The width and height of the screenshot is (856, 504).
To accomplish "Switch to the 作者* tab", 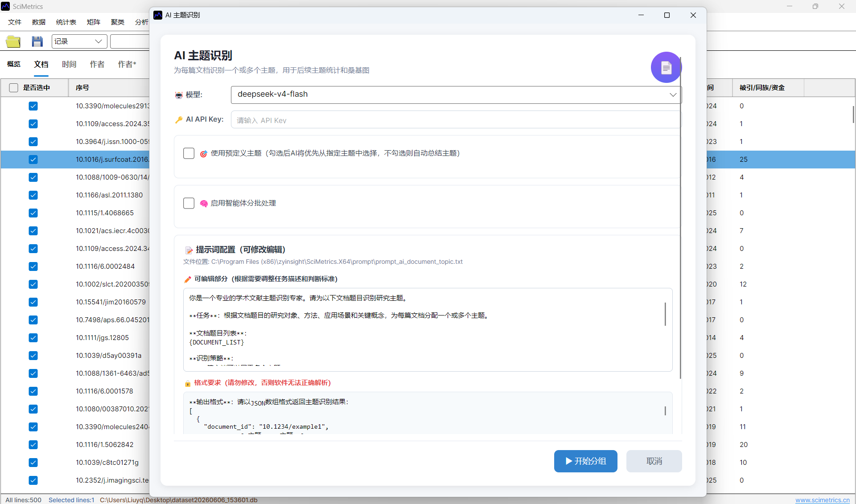I will pyautogui.click(x=127, y=64).
